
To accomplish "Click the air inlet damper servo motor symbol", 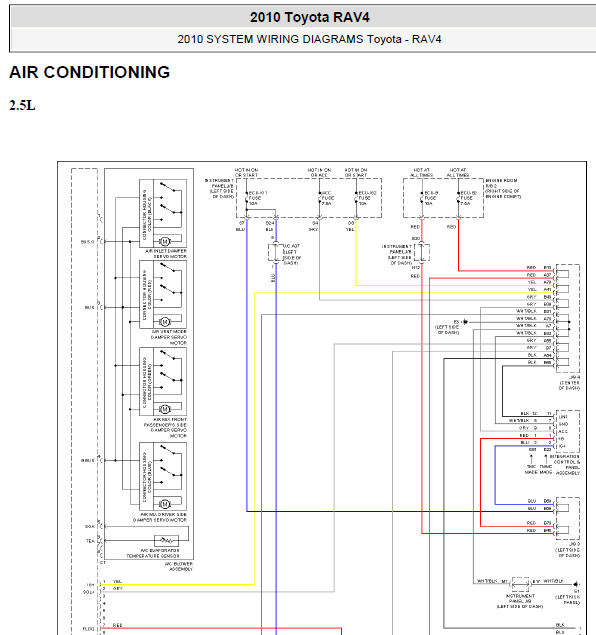I will pyautogui.click(x=165, y=242).
